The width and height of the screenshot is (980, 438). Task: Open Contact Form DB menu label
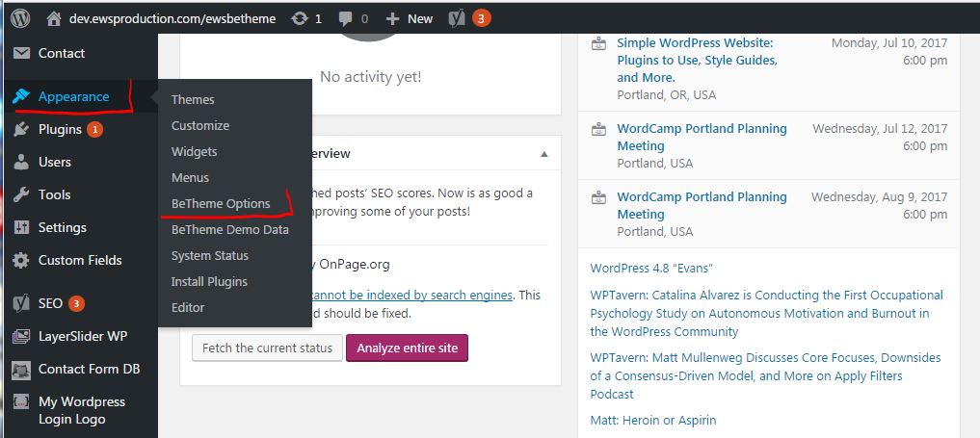(89, 370)
